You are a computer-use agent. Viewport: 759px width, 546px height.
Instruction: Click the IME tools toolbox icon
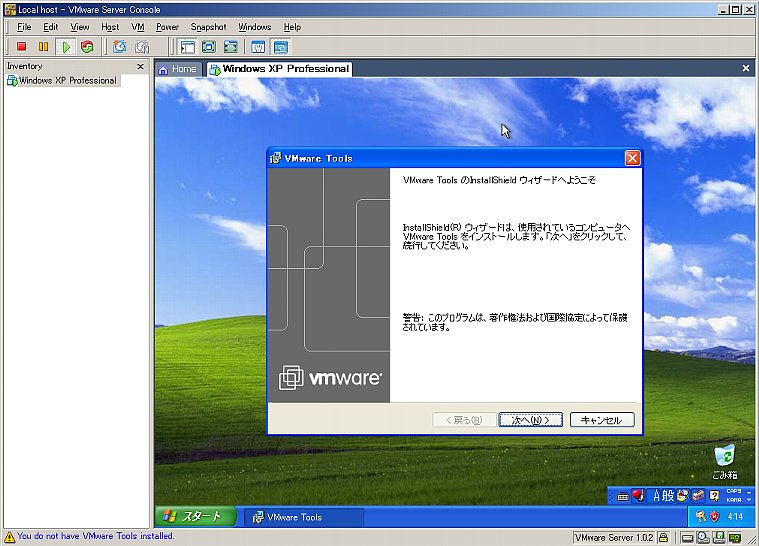[x=698, y=496]
